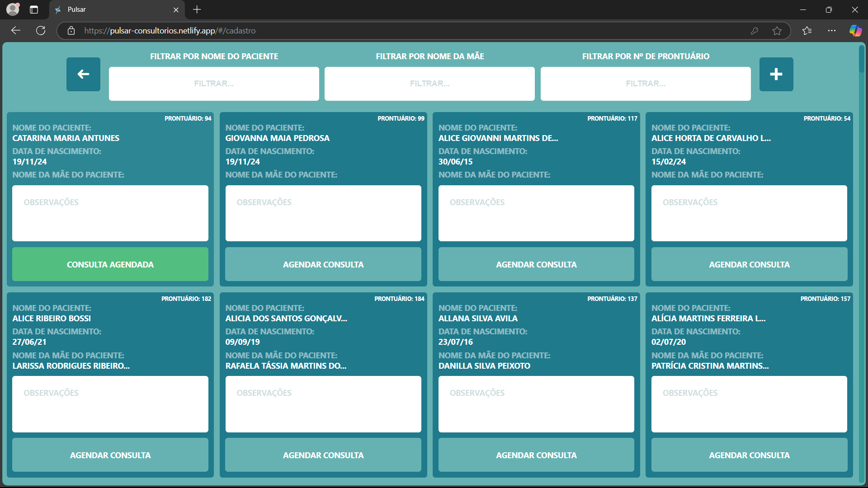This screenshot has width=868, height=488.
Task: Click observations box on prontuário 184 card
Action: tap(323, 404)
